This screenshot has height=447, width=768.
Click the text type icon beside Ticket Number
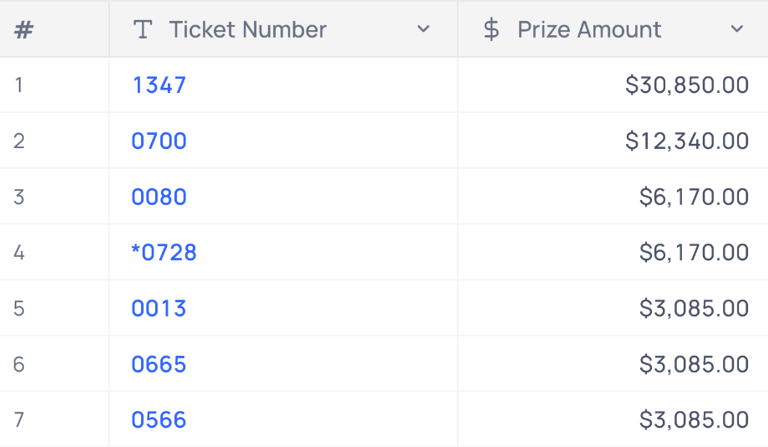143,29
